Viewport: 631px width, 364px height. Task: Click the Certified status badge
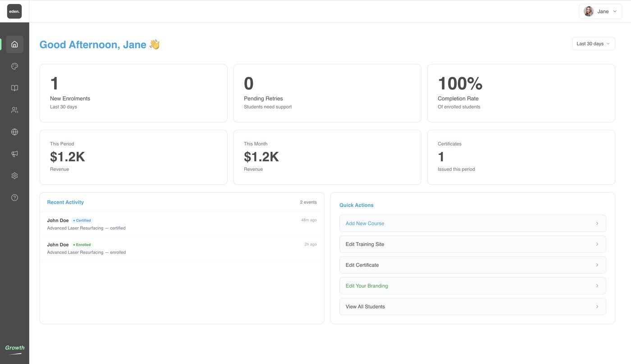pos(82,220)
